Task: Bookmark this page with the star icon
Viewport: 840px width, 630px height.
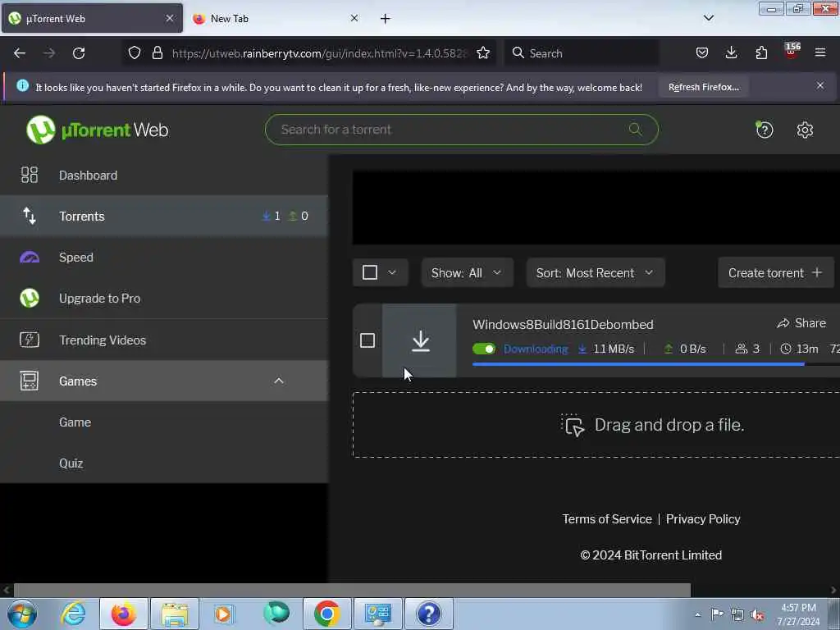Action: coord(483,53)
